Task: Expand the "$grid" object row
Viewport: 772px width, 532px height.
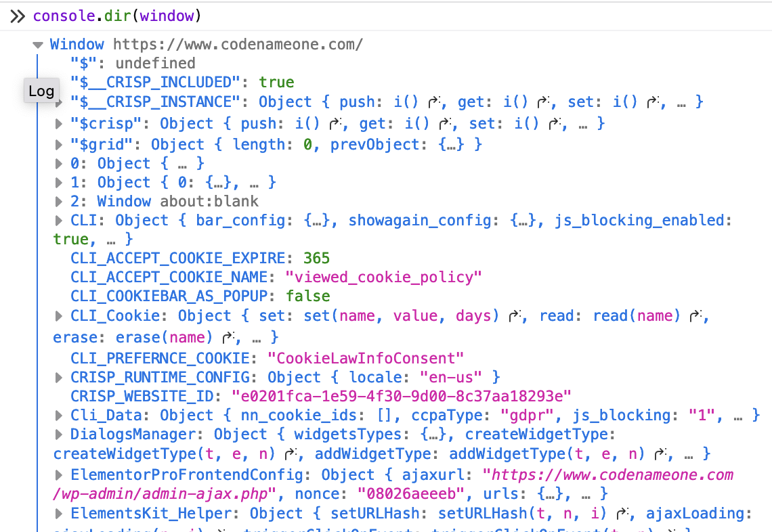Action: (x=59, y=145)
